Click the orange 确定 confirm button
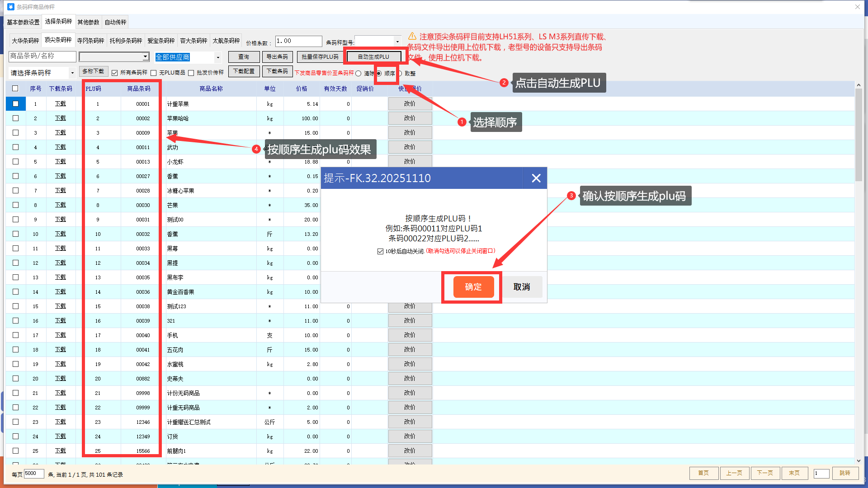Viewport: 868px width, 488px height. click(x=473, y=287)
